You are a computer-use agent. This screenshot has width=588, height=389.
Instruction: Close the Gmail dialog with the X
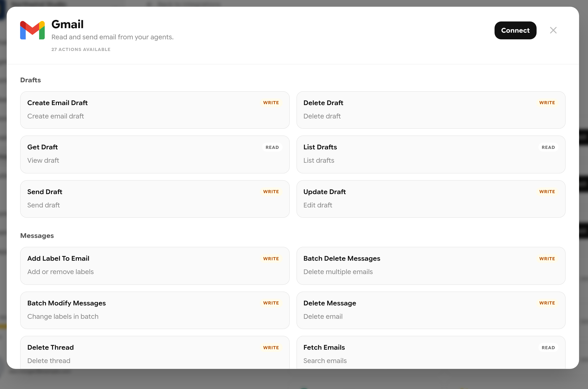553,30
